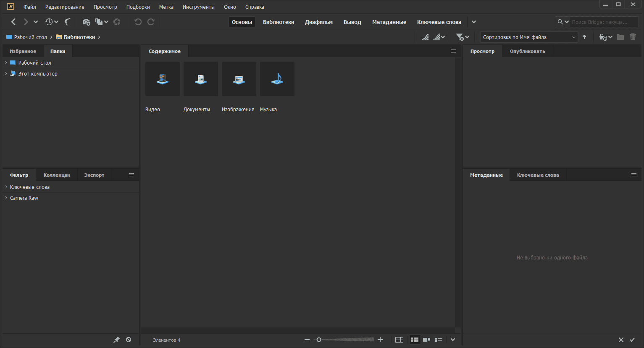
Task: Switch to Диафильм workspace
Action: coord(319,22)
